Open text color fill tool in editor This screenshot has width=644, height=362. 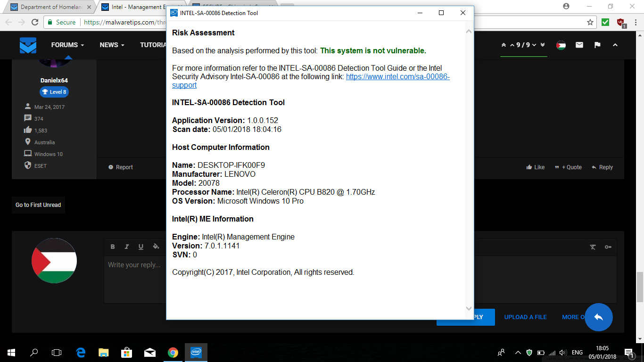pyautogui.click(x=156, y=247)
